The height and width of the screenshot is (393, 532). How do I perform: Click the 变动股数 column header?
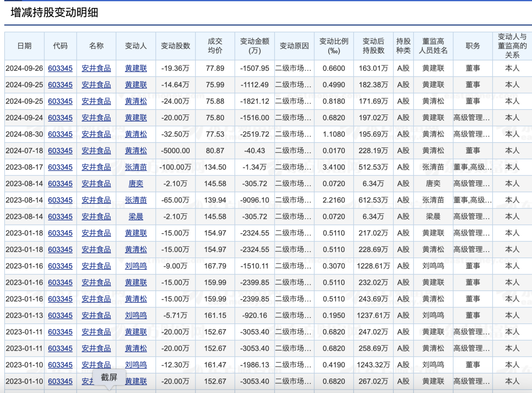176,46
